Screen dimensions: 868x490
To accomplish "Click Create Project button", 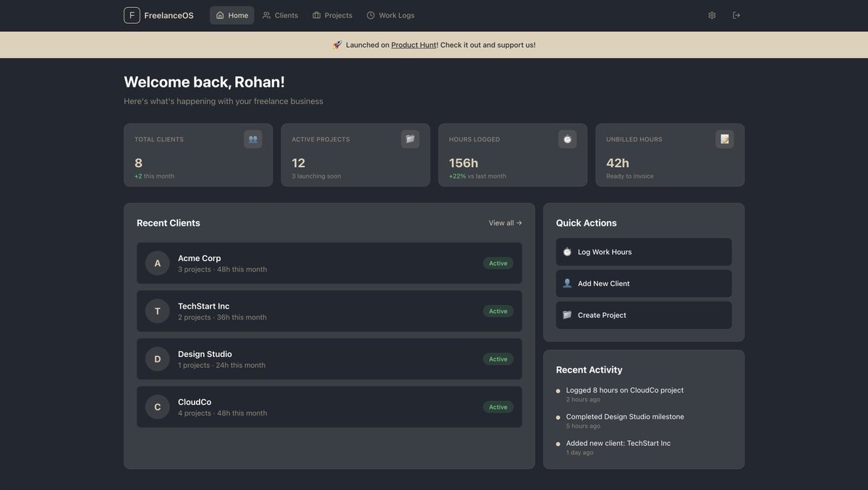I will (644, 315).
